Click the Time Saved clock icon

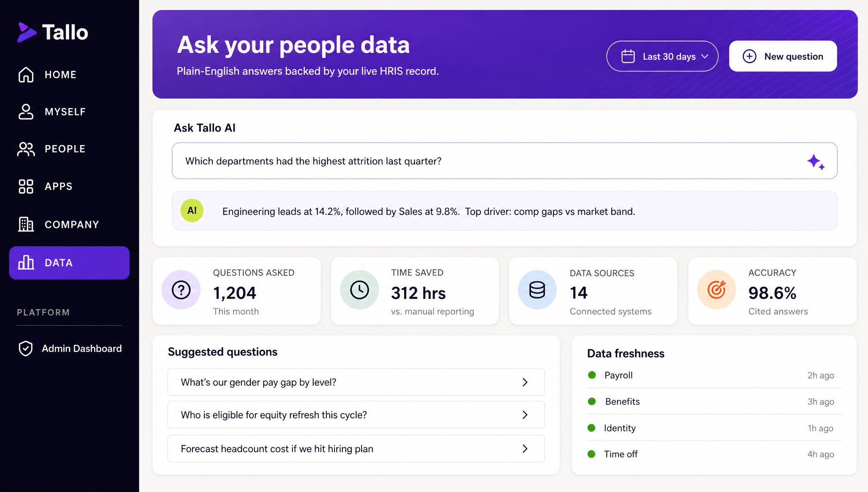click(359, 290)
